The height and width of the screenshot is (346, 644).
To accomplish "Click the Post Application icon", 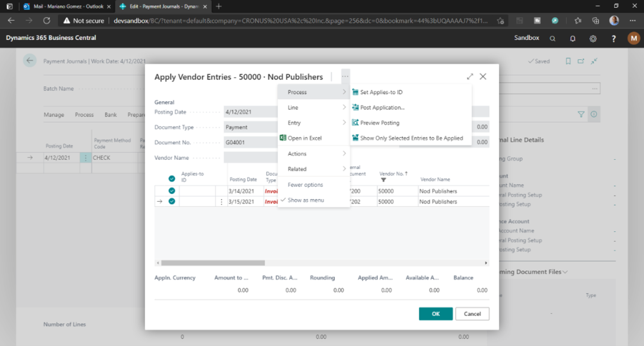I will click(x=355, y=107).
